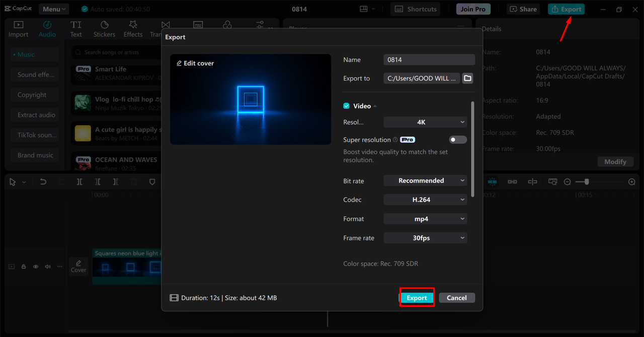Select Extract audio in sidebar
The height and width of the screenshot is (337, 644).
click(x=35, y=115)
